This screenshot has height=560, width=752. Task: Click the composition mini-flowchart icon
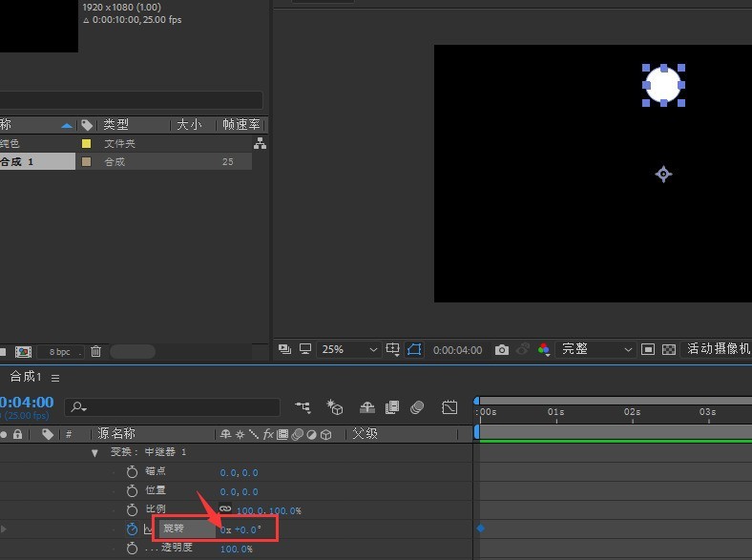tap(303, 407)
